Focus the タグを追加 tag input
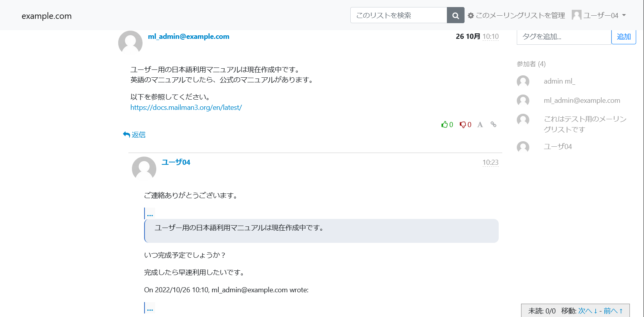The width and height of the screenshot is (644, 317). pyautogui.click(x=564, y=36)
